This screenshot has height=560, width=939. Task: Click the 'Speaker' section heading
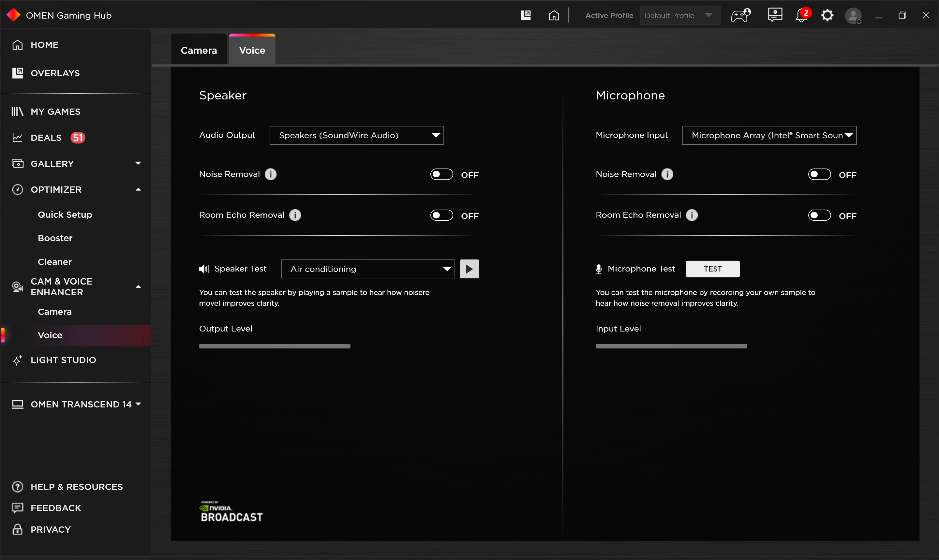pyautogui.click(x=223, y=95)
